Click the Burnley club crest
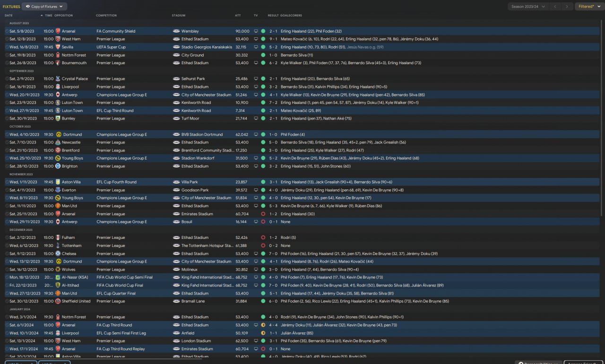 [x=58, y=119]
